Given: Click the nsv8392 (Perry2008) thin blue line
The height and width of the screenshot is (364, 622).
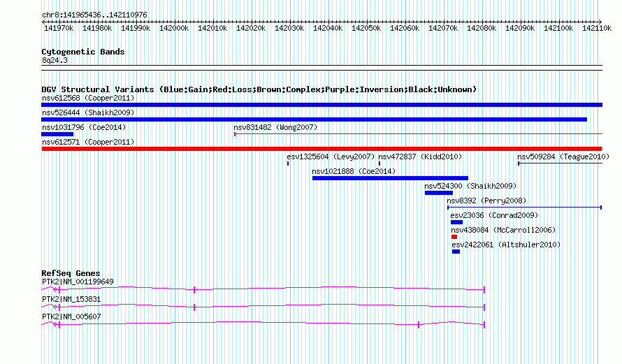Looking at the screenshot, I should coord(524,208).
